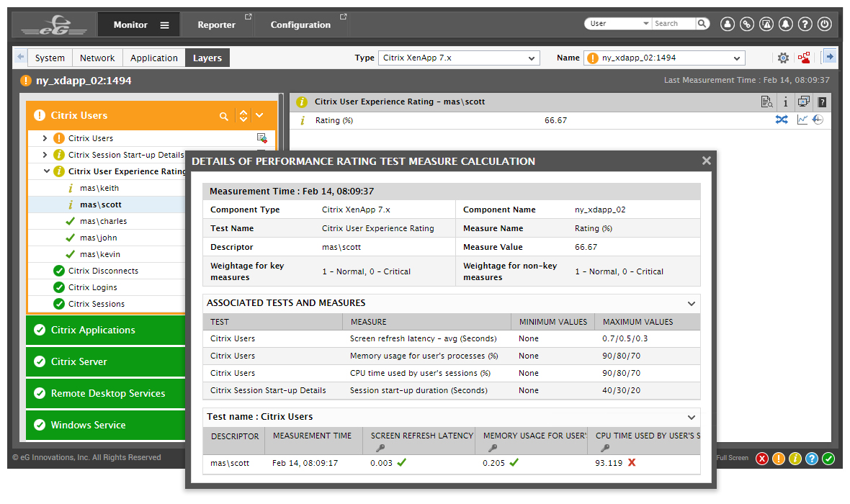The width and height of the screenshot is (850, 504).
Task: Click the up-down arrows icon in the Citrix Users header
Action: pyautogui.click(x=243, y=115)
